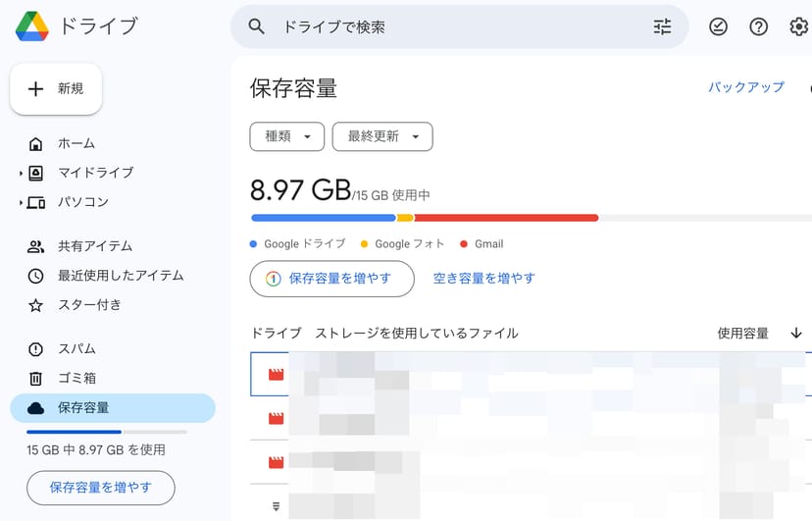Open the バックアップ link

pos(746,87)
